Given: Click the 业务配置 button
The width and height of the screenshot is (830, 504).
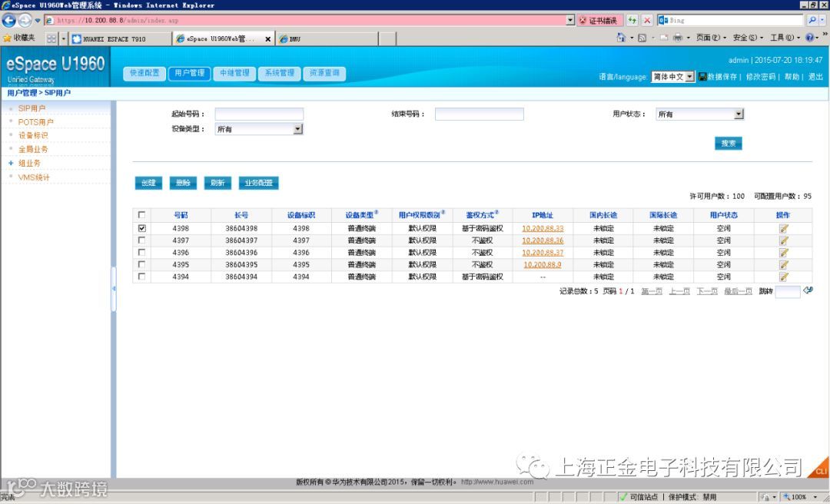Looking at the screenshot, I should (x=258, y=183).
